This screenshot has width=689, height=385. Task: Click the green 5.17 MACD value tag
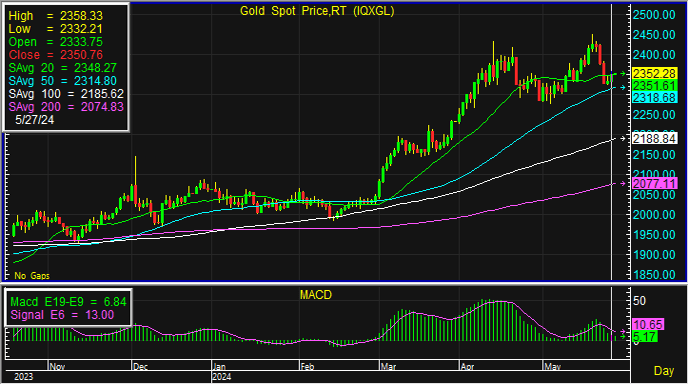coord(645,337)
